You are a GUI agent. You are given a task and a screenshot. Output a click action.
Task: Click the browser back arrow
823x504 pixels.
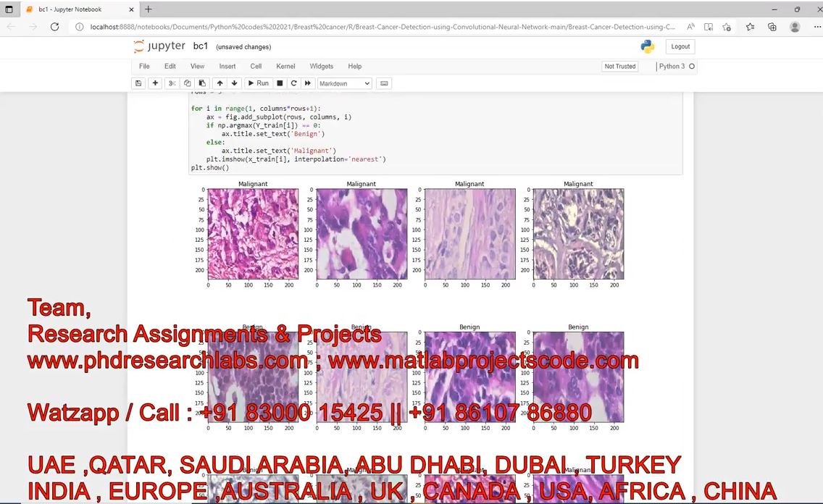12,27
